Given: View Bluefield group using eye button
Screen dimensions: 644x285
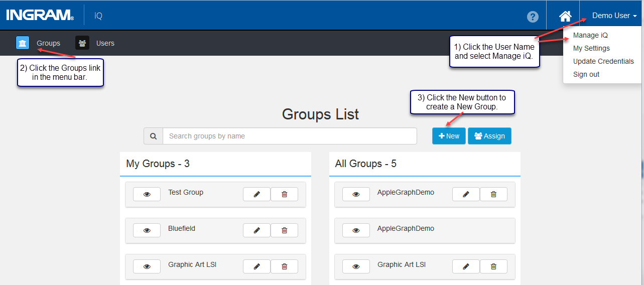Looking at the screenshot, I should click(x=147, y=230).
